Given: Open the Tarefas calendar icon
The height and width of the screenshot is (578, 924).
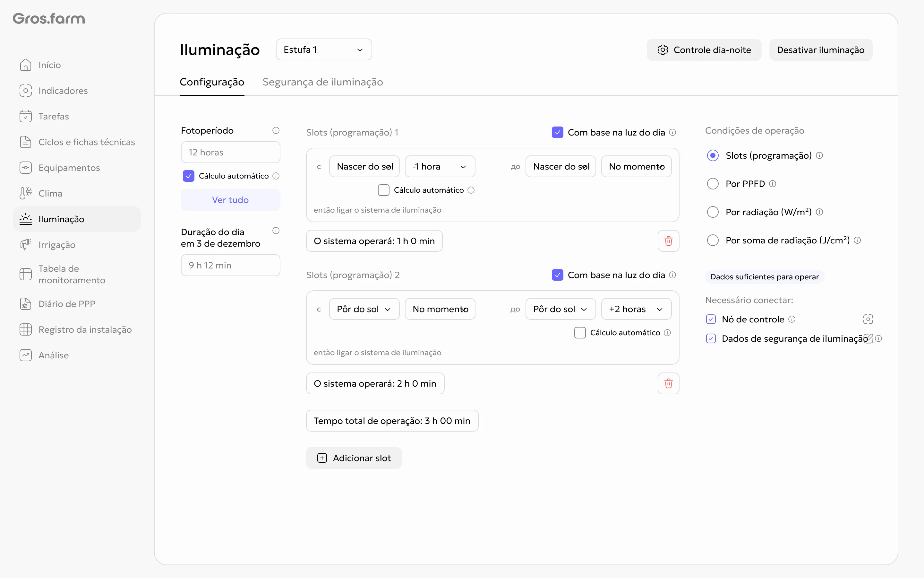Looking at the screenshot, I should 26,116.
